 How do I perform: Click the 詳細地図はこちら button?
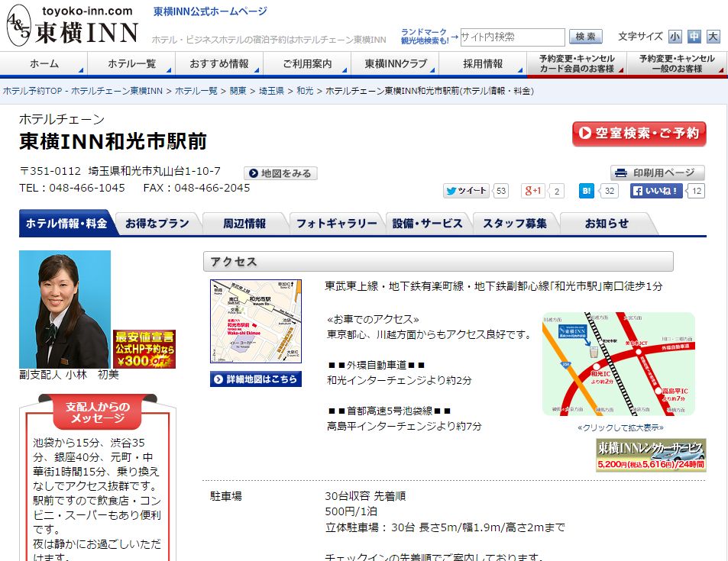(x=256, y=379)
